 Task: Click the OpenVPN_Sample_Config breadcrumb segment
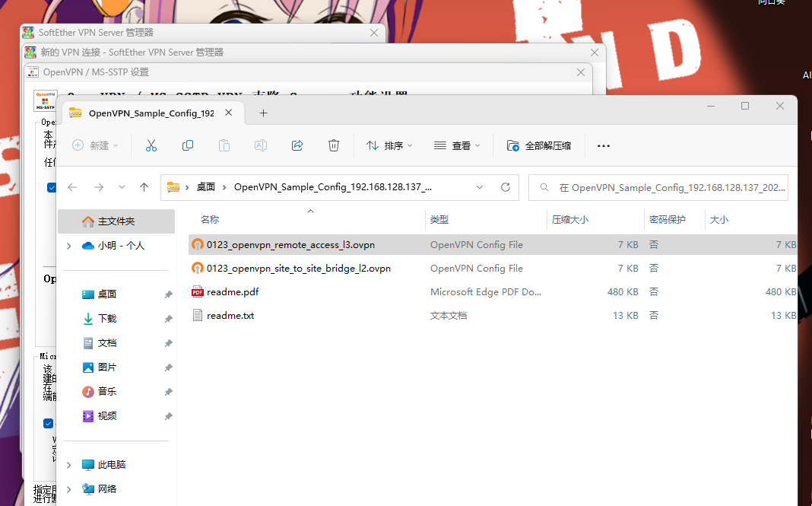click(x=332, y=187)
